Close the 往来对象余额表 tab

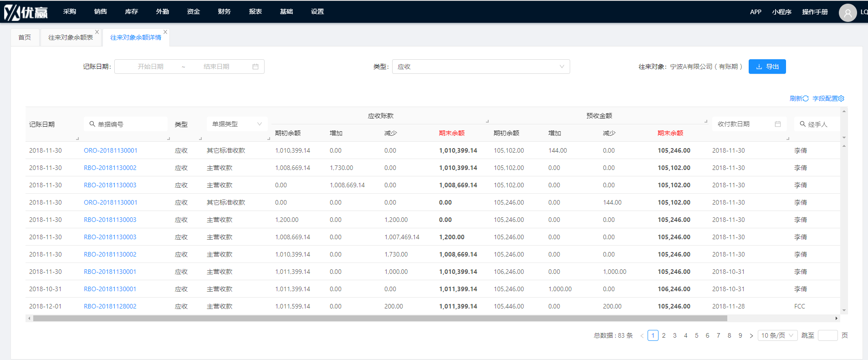click(97, 32)
